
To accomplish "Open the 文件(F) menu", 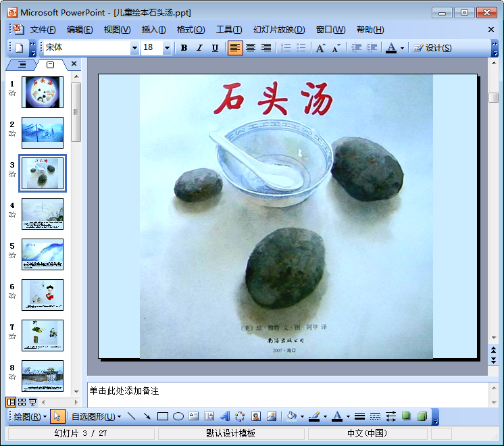I will tap(43, 30).
